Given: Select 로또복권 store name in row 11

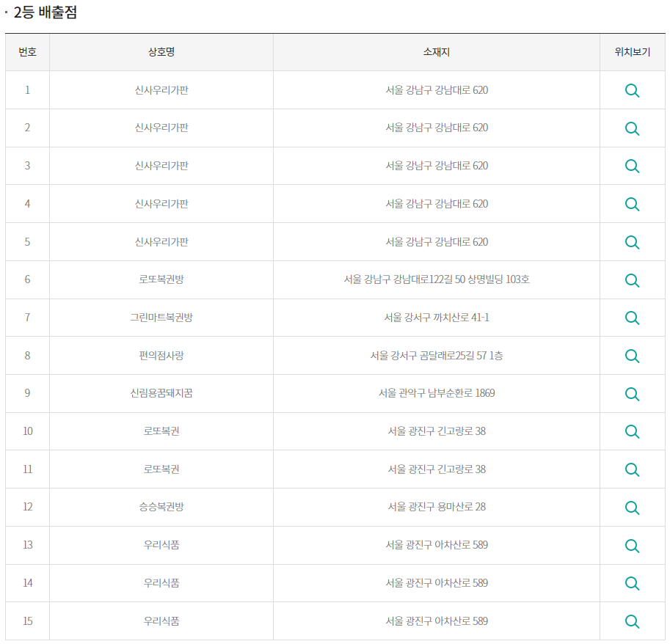Looking at the screenshot, I should 161,469.
